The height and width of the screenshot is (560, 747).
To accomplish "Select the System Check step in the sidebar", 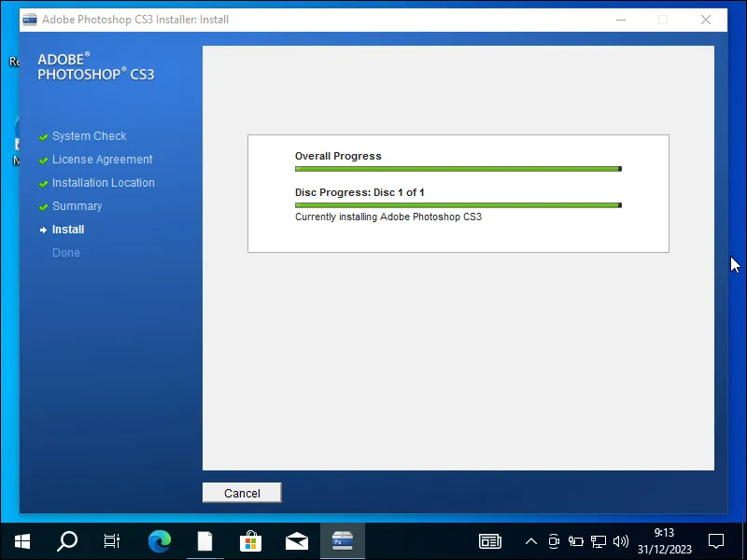I will (89, 136).
